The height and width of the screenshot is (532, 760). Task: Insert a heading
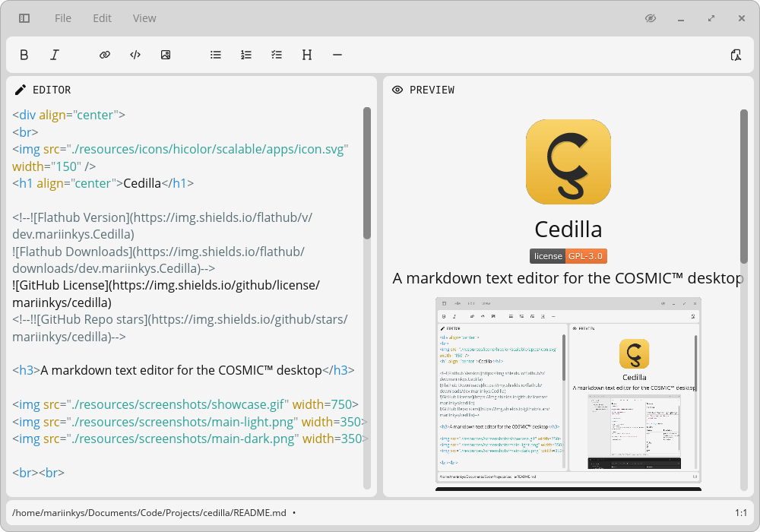pyautogui.click(x=307, y=55)
